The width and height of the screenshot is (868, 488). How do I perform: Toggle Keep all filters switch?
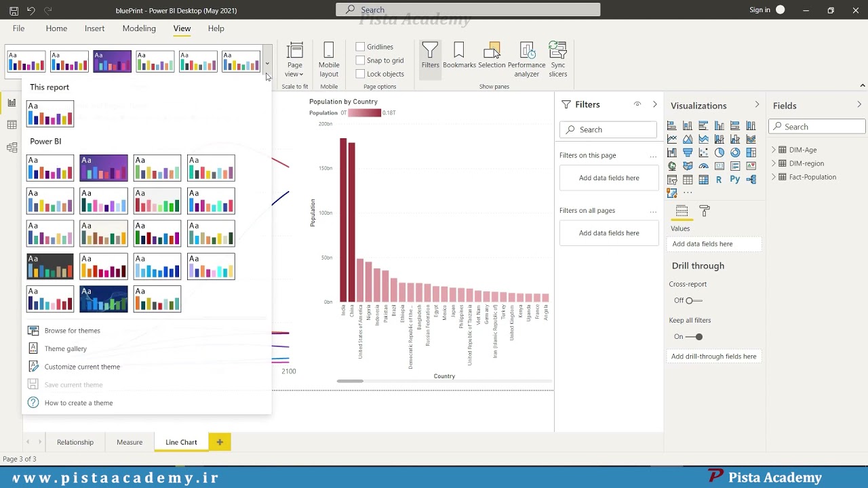point(694,337)
